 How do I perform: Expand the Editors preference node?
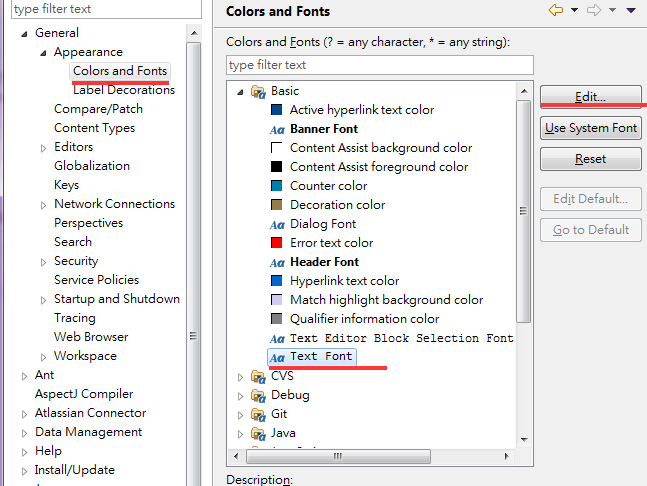(43, 147)
